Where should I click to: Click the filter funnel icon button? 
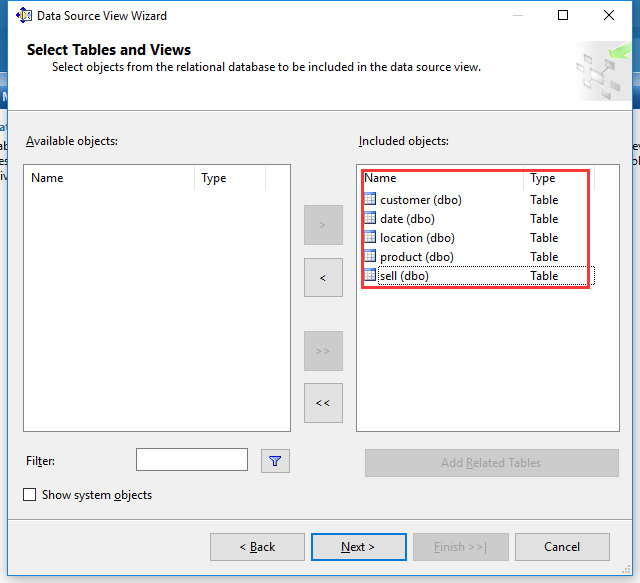(275, 461)
